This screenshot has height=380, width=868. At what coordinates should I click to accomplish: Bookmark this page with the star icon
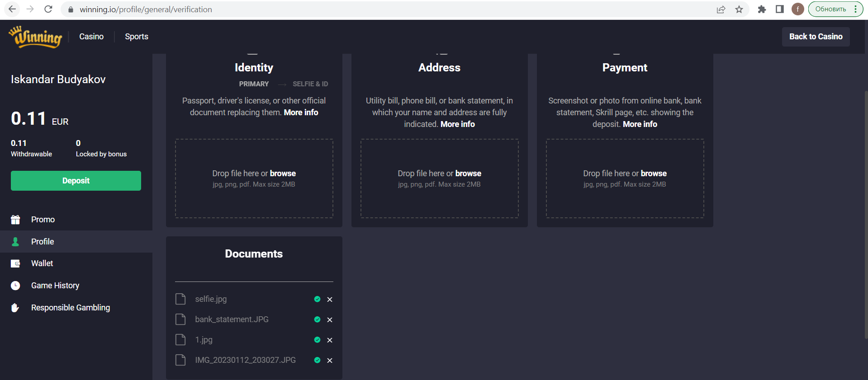click(x=739, y=9)
